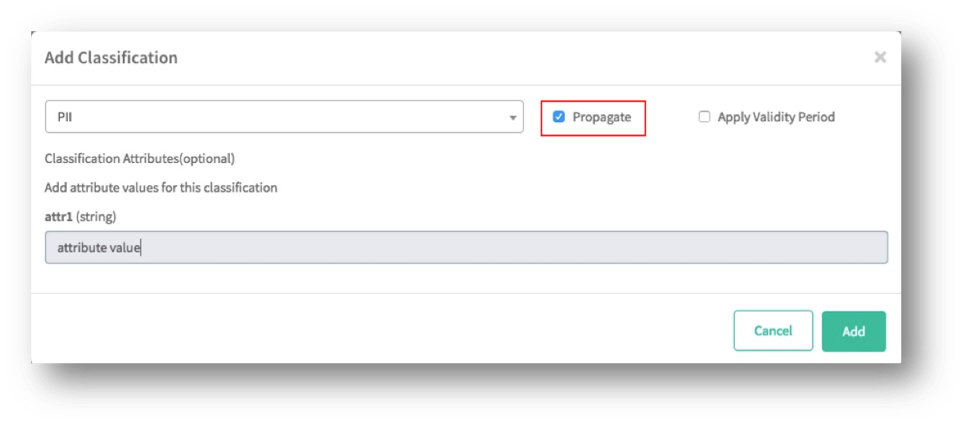Screen dimensions: 964x427
Task: Focus the attr1 attribute value field
Action: point(466,248)
